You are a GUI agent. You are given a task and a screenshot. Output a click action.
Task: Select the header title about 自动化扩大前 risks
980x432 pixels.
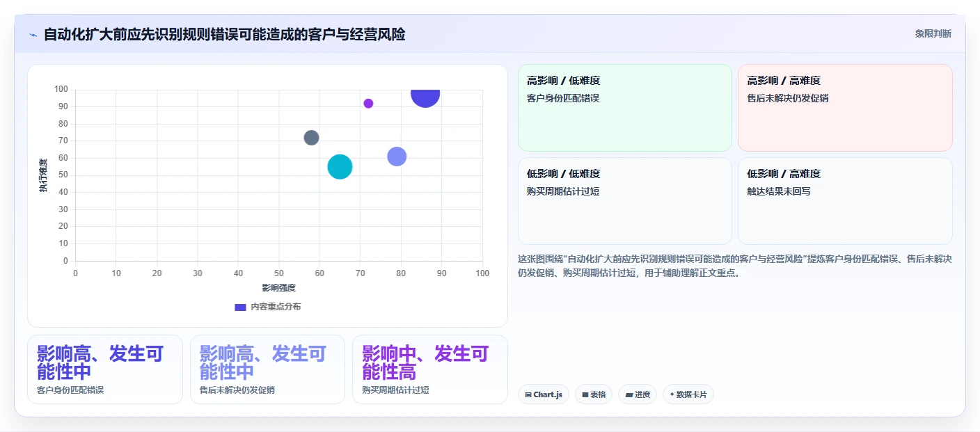click(x=224, y=34)
